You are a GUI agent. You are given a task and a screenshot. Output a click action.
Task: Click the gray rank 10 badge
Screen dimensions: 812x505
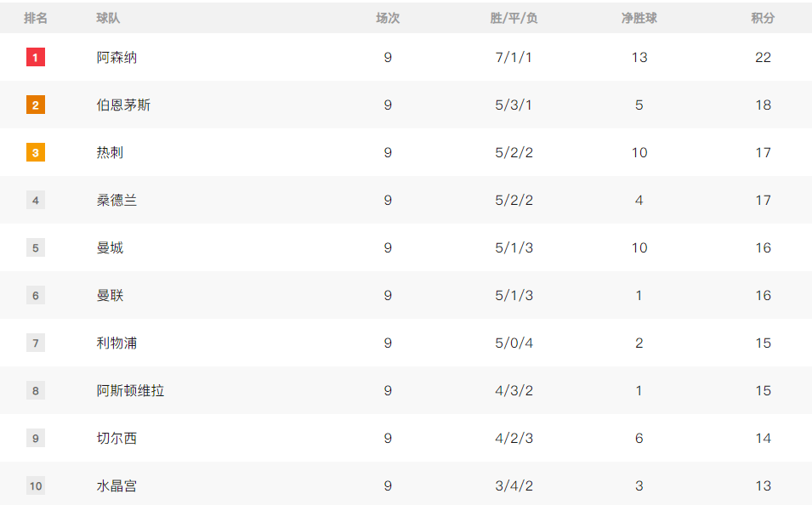(x=35, y=486)
